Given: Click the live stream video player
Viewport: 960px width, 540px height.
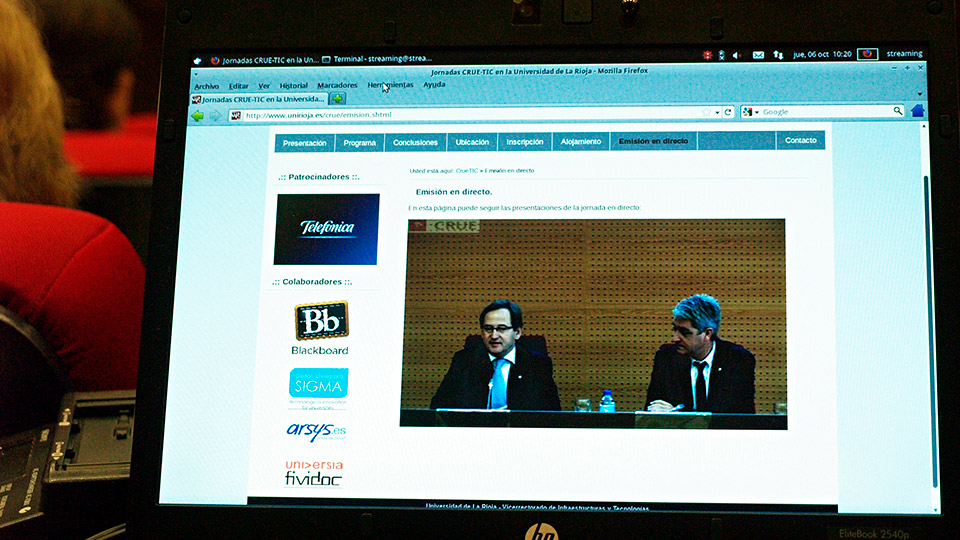Looking at the screenshot, I should pos(594,324).
